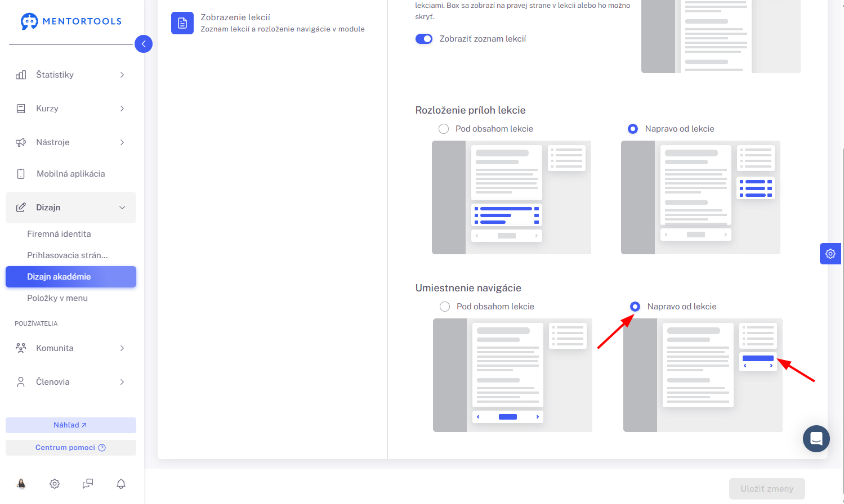Image resolution: width=844 pixels, height=504 pixels.
Task: Expand the Štatistiky menu
Action: tap(71, 75)
